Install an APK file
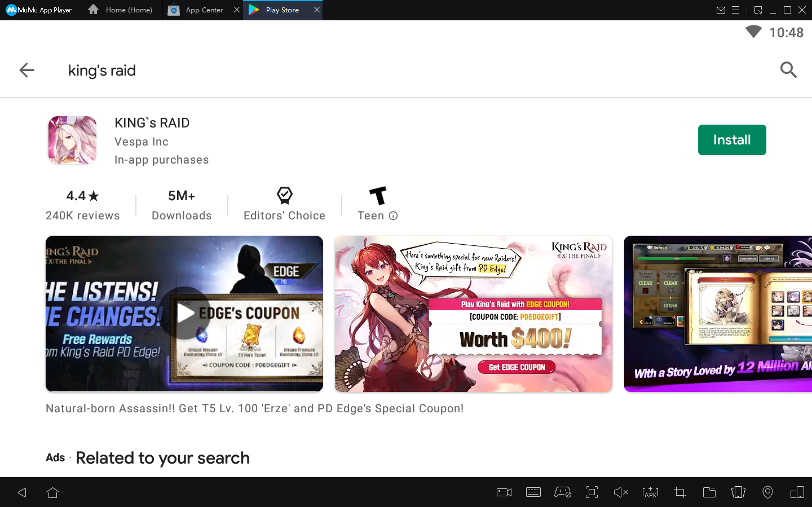The height and width of the screenshot is (507, 812). click(x=650, y=492)
